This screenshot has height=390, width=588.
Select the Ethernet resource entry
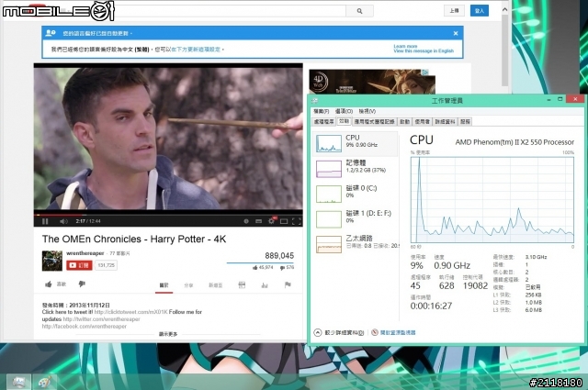356,244
